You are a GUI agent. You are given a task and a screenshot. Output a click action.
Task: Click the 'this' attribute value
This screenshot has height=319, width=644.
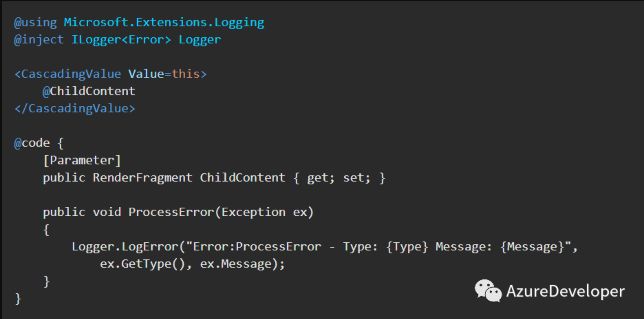186,74
